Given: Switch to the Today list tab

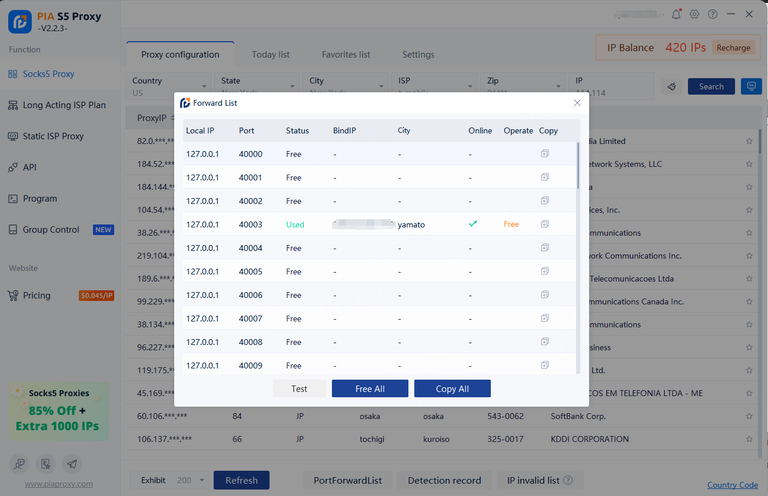Looking at the screenshot, I should 270,55.
